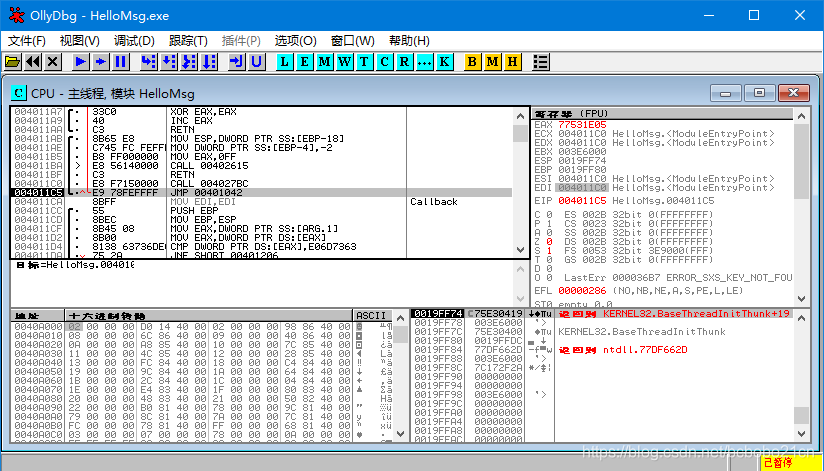Click registers pane scroll up arrow

(801, 116)
